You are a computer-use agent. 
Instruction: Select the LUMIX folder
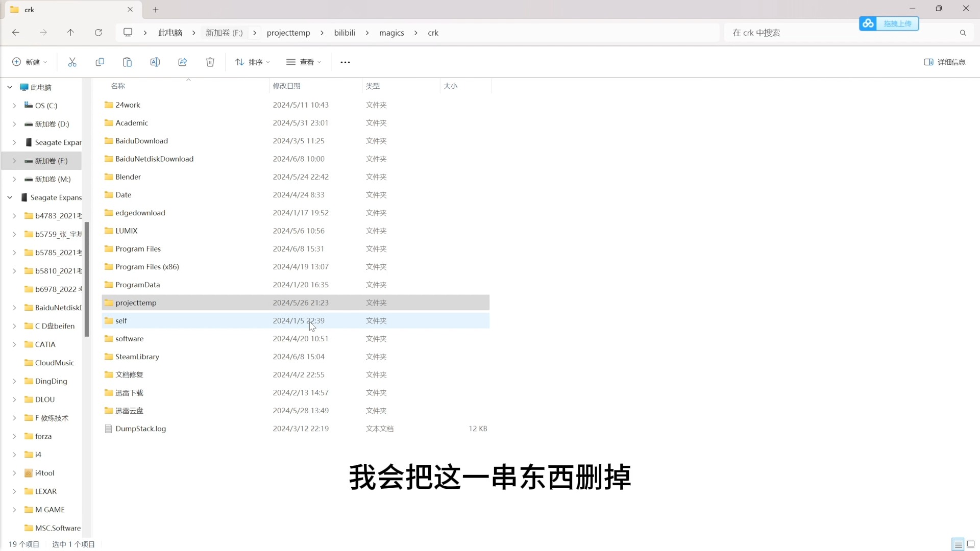coord(296,231)
